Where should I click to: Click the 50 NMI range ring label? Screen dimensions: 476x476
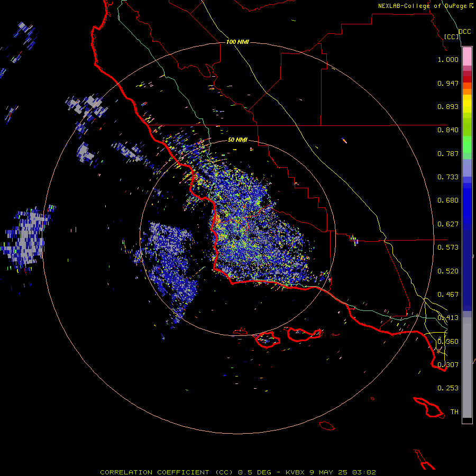[x=237, y=140]
